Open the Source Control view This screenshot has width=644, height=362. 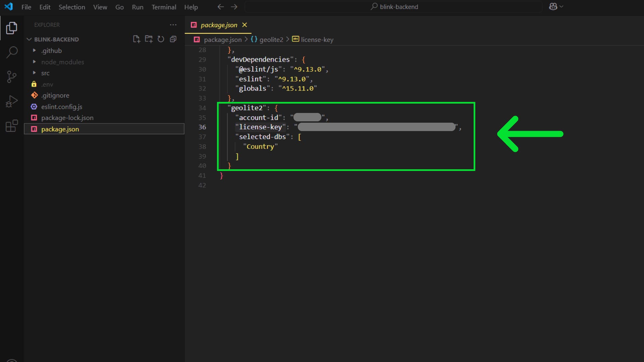click(x=12, y=77)
